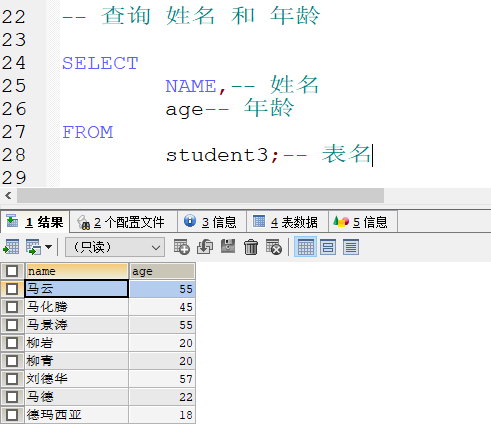Open the 3 信息 tab
The height and width of the screenshot is (435, 491).
click(x=212, y=222)
